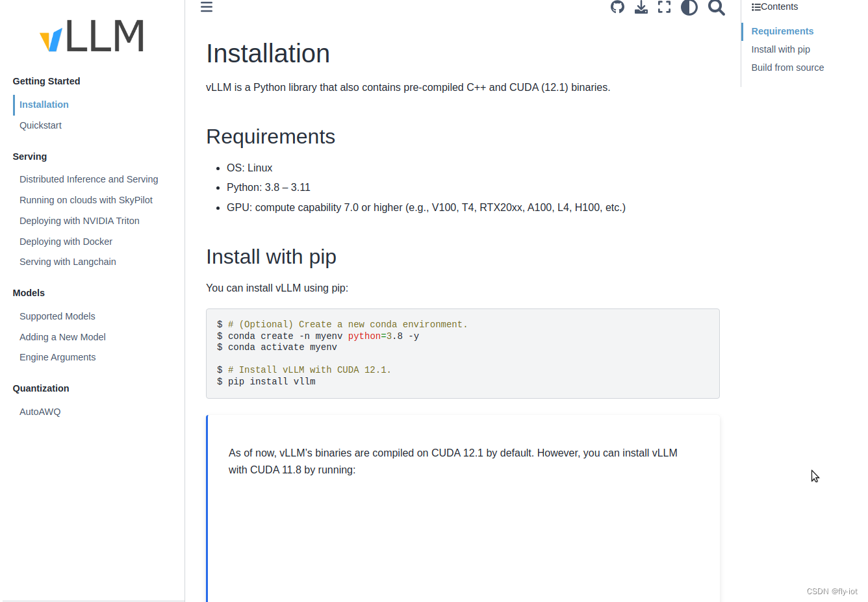Click the Install with pip heading

click(x=271, y=257)
